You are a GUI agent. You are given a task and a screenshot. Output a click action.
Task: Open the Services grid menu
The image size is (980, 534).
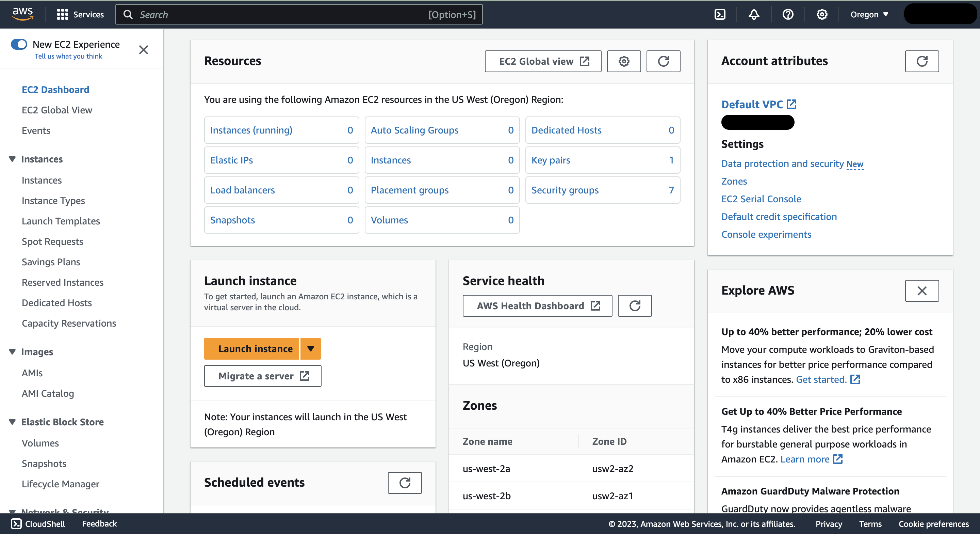tap(80, 14)
